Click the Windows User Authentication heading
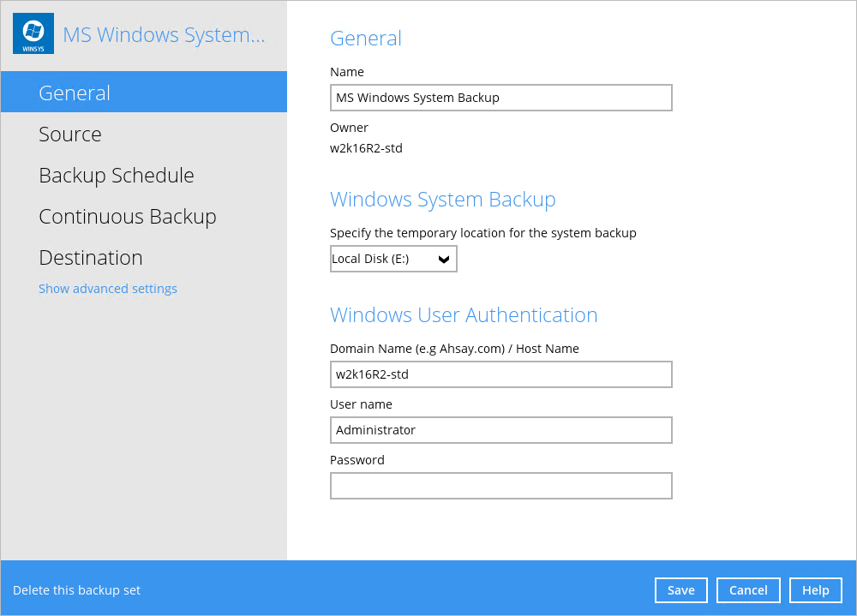857x616 pixels. pos(464,315)
